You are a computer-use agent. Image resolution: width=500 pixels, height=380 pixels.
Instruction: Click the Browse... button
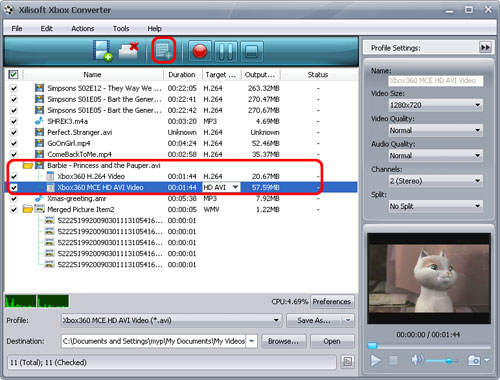coord(283,341)
